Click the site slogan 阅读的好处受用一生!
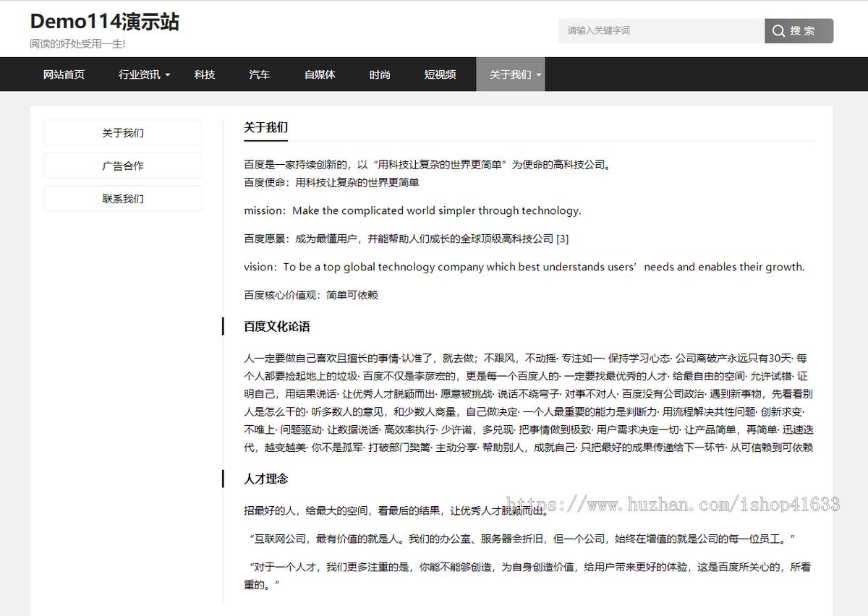Screen dimensions: 868x616 [x=77, y=44]
